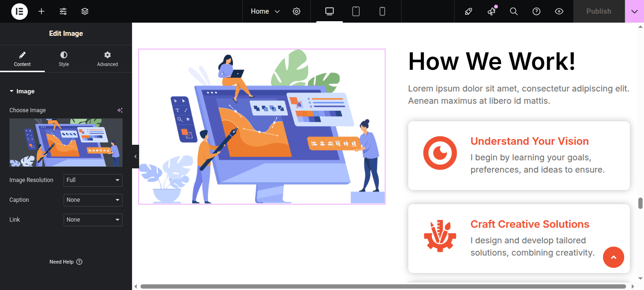Viewport: 644px width, 290px height.
Task: Open the Caption dropdown
Action: (x=93, y=200)
